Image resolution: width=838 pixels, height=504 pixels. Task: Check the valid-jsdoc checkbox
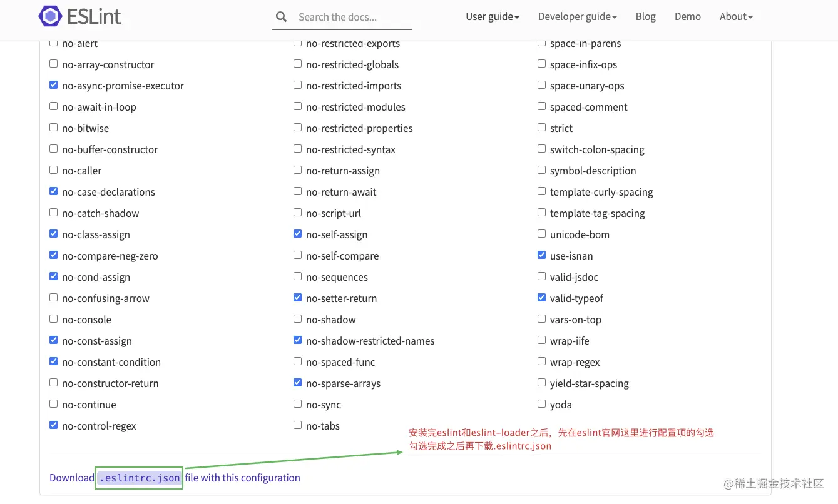coord(541,276)
